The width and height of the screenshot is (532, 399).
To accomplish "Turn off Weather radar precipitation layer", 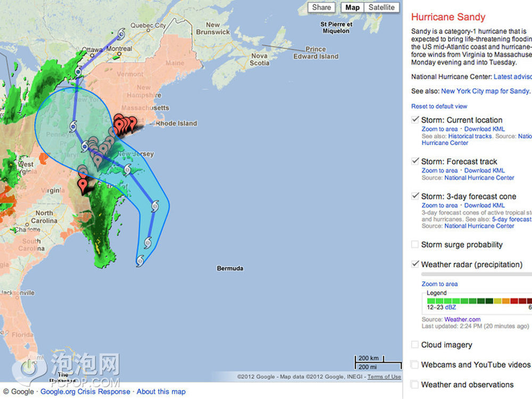I will tap(415, 264).
